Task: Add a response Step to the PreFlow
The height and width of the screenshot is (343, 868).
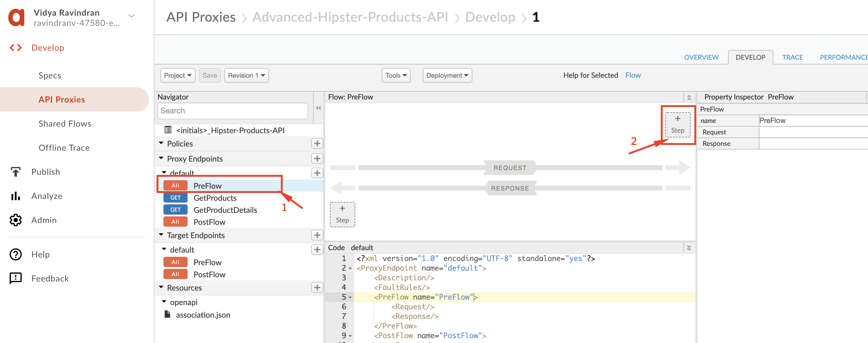Action: point(342,215)
